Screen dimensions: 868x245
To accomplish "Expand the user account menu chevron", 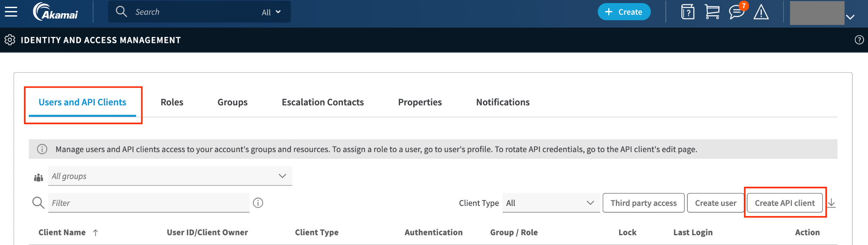I will 850,17.
